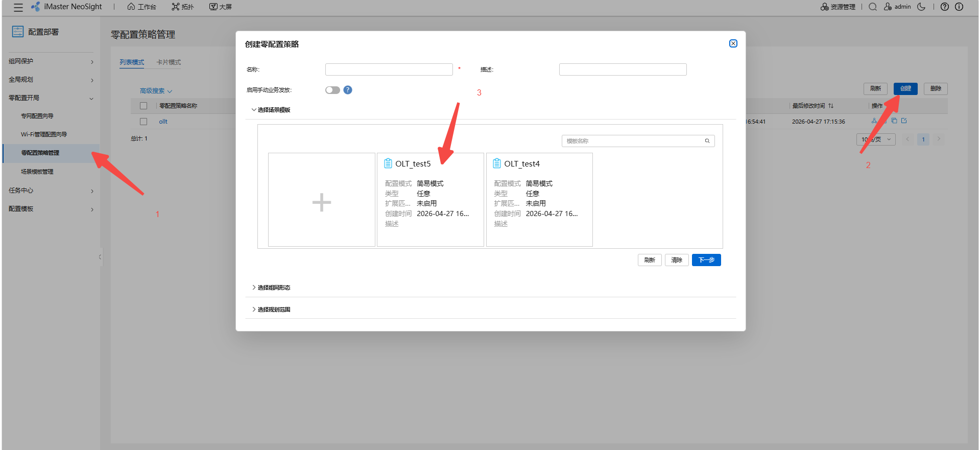
Task: Collapse the 零配置开局 sidebar menu
Action: (51, 98)
